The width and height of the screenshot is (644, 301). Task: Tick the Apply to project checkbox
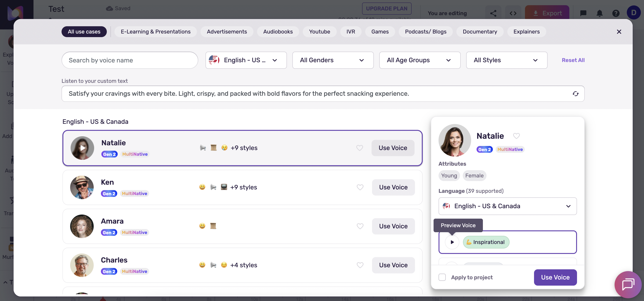tap(442, 277)
